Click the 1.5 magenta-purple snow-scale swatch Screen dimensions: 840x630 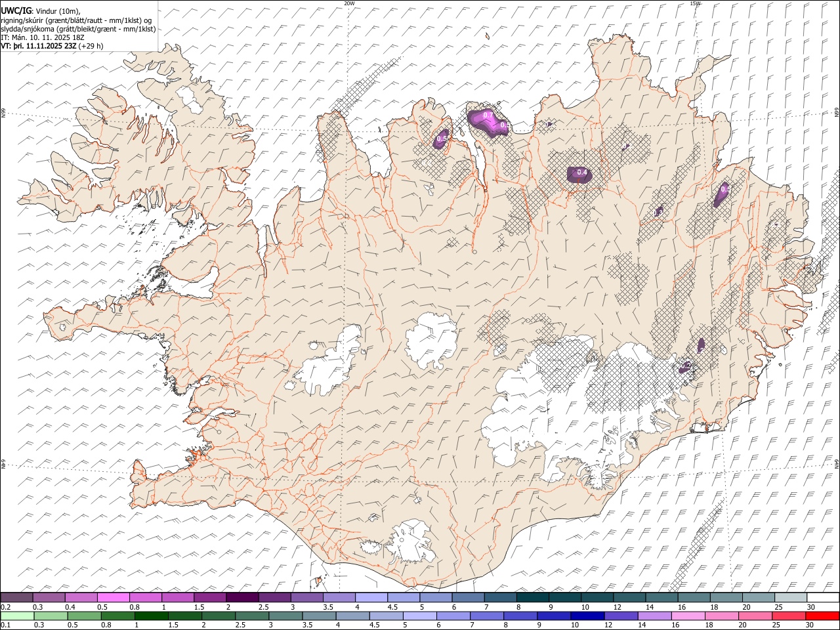pos(209,597)
